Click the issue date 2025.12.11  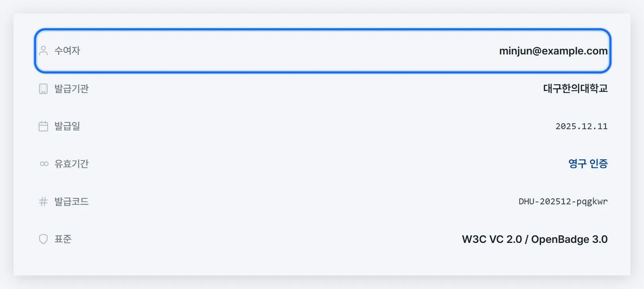tap(582, 126)
